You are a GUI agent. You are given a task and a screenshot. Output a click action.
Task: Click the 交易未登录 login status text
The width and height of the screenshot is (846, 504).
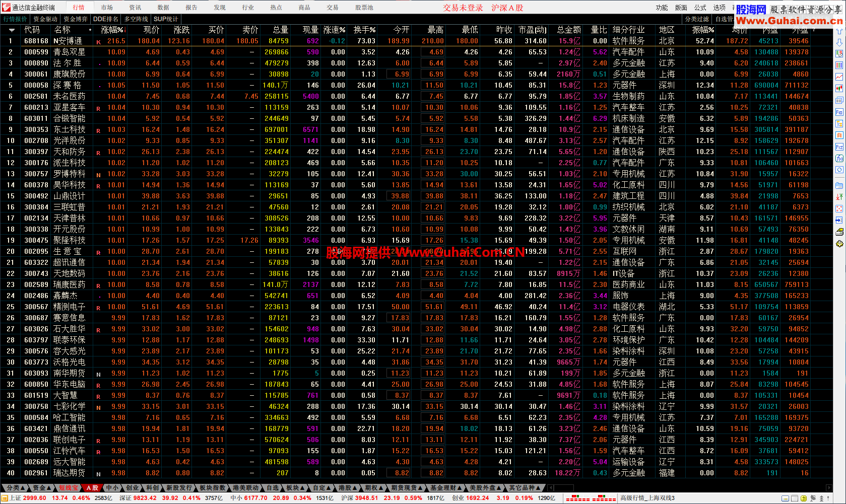tap(463, 8)
